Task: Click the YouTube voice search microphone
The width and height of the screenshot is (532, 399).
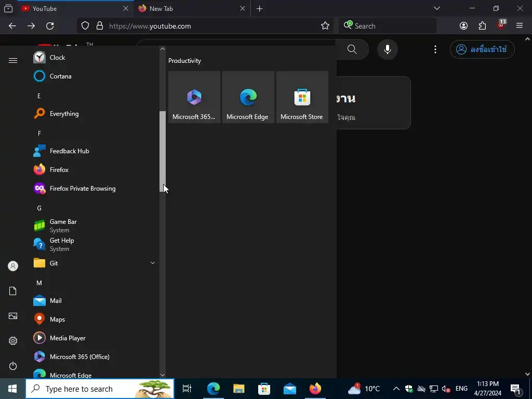Action: (x=387, y=49)
